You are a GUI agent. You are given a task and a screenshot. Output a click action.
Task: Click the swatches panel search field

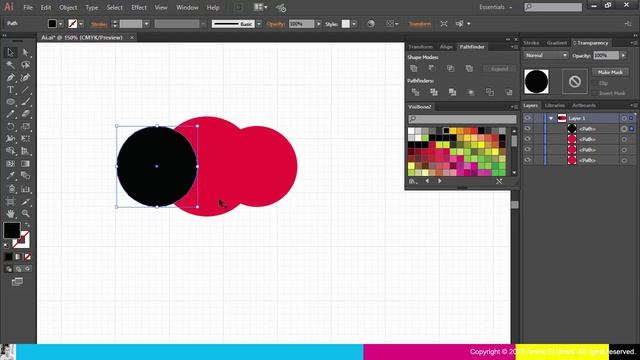tap(462, 119)
